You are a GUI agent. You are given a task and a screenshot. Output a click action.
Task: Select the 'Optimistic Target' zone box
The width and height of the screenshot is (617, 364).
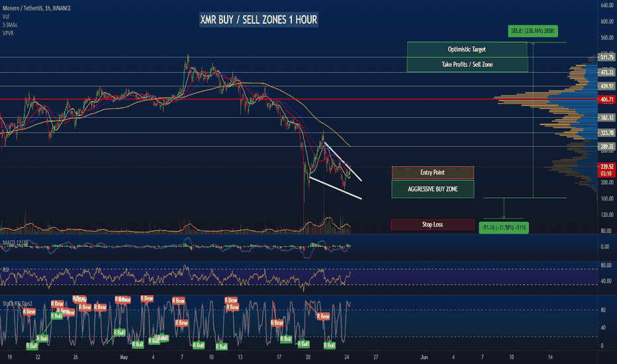tap(467, 50)
